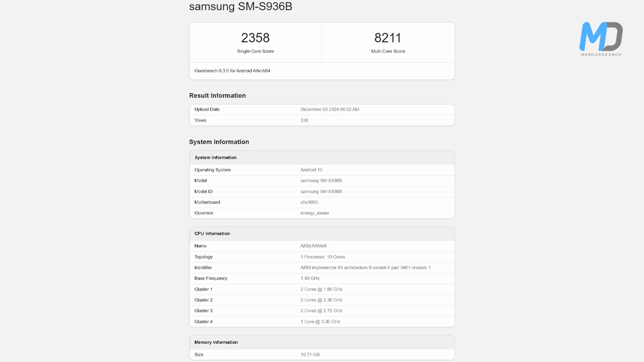Click the CPU Information table header

[212, 234]
